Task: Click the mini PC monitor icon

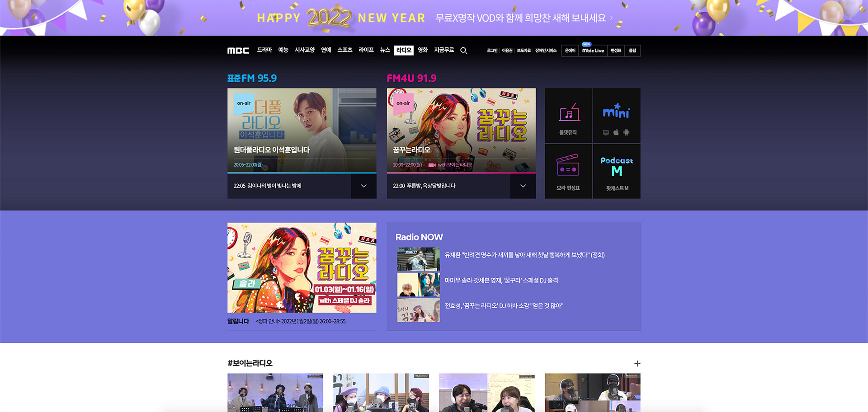Action: (606, 132)
